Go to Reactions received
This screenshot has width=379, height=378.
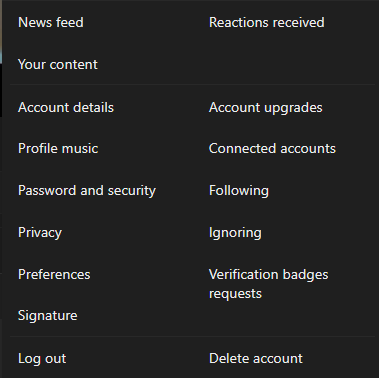click(x=266, y=22)
